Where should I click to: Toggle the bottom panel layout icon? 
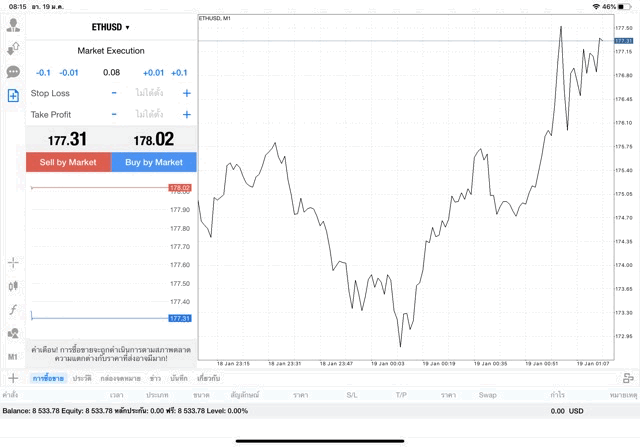[x=628, y=379]
